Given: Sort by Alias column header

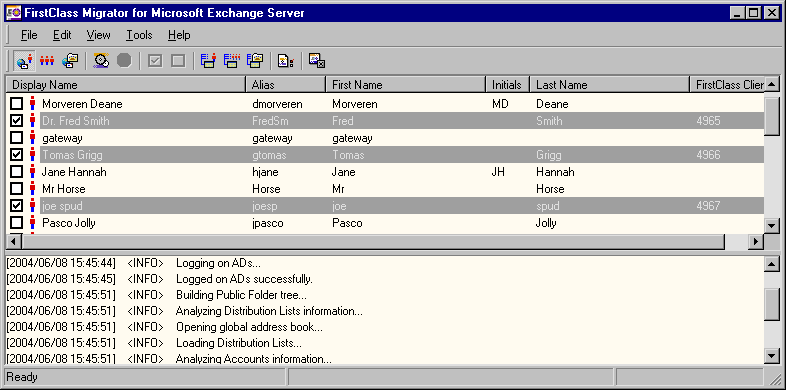Looking at the screenshot, I should click(286, 85).
